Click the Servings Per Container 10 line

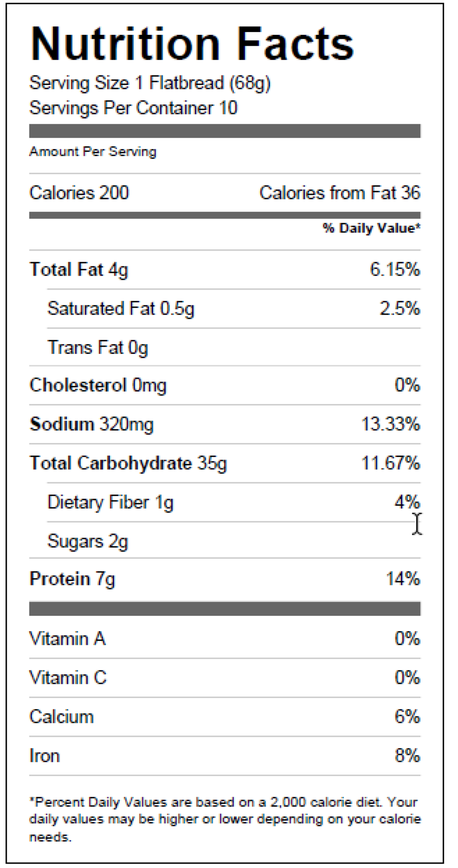(133, 108)
